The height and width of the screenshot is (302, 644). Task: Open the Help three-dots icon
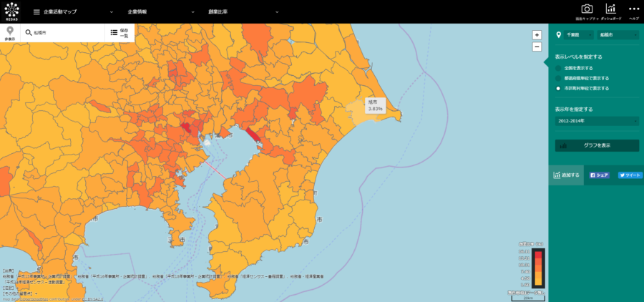tap(633, 9)
